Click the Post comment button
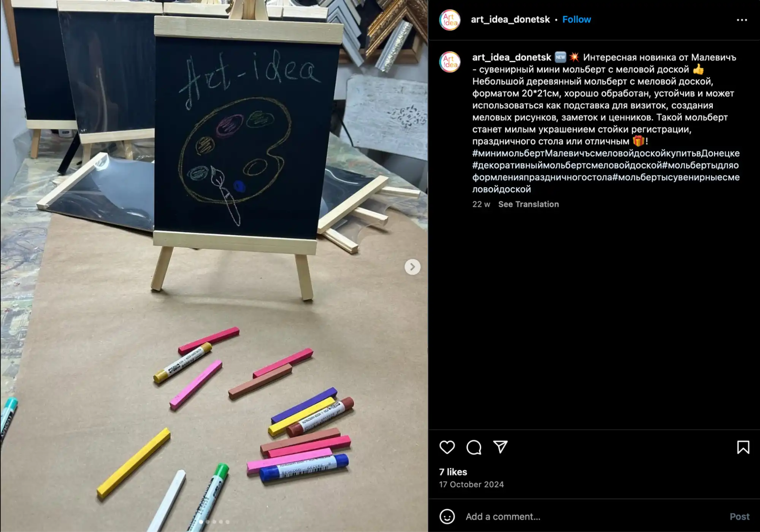 click(x=739, y=516)
